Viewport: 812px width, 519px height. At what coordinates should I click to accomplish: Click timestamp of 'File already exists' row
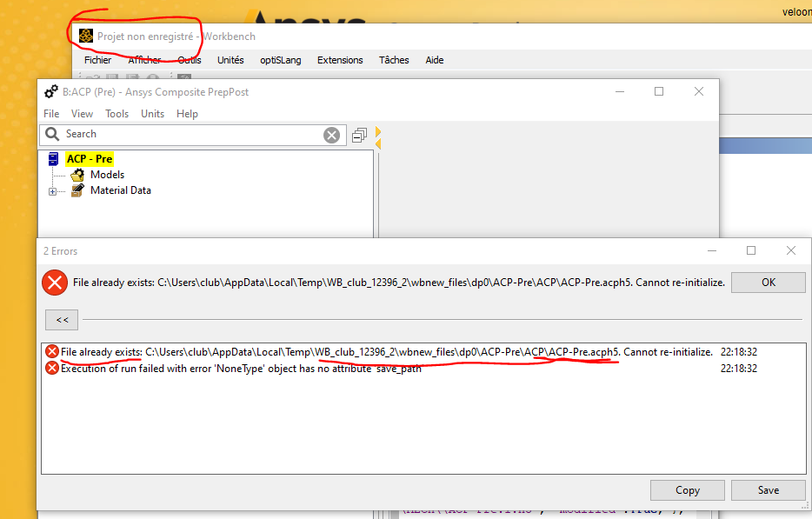click(x=739, y=352)
